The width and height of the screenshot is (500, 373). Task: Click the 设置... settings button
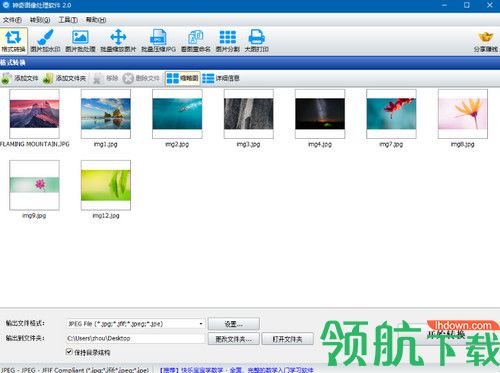[x=234, y=324]
